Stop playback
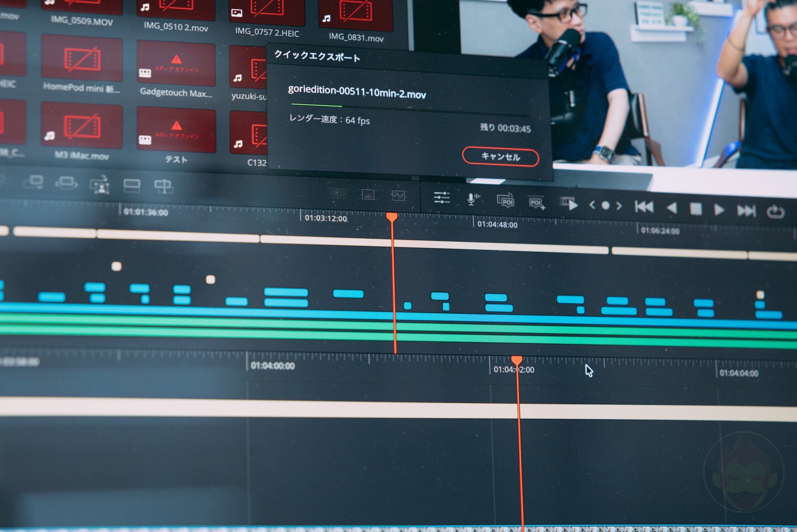Screen dimensions: 797x532 tap(696, 209)
